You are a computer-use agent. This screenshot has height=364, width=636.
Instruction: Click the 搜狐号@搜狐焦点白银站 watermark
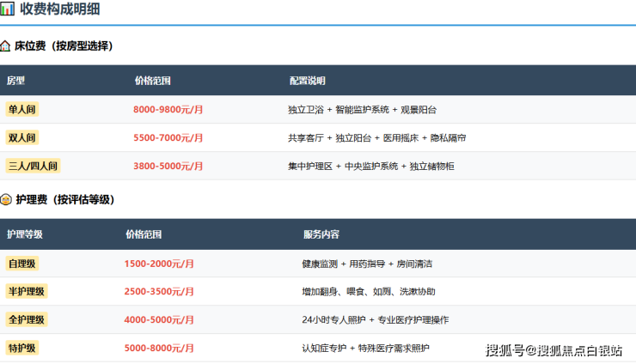click(553, 350)
